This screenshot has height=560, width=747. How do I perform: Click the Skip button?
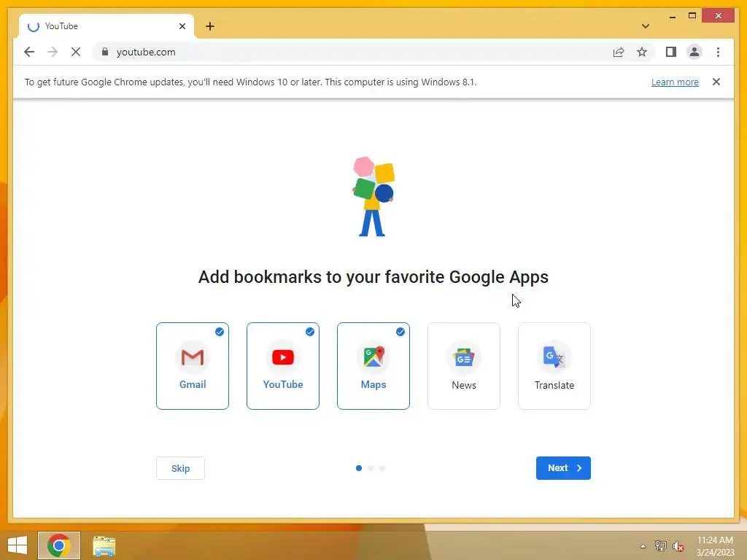(181, 468)
